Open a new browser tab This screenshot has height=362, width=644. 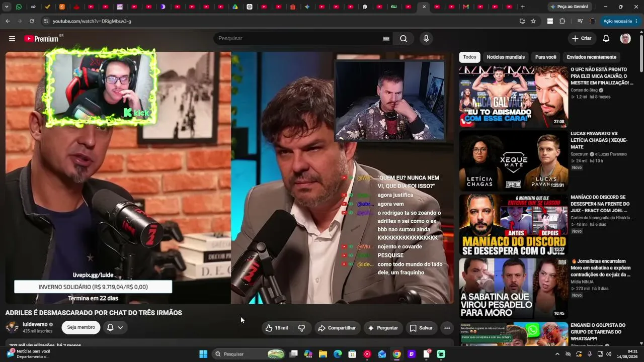523,7
